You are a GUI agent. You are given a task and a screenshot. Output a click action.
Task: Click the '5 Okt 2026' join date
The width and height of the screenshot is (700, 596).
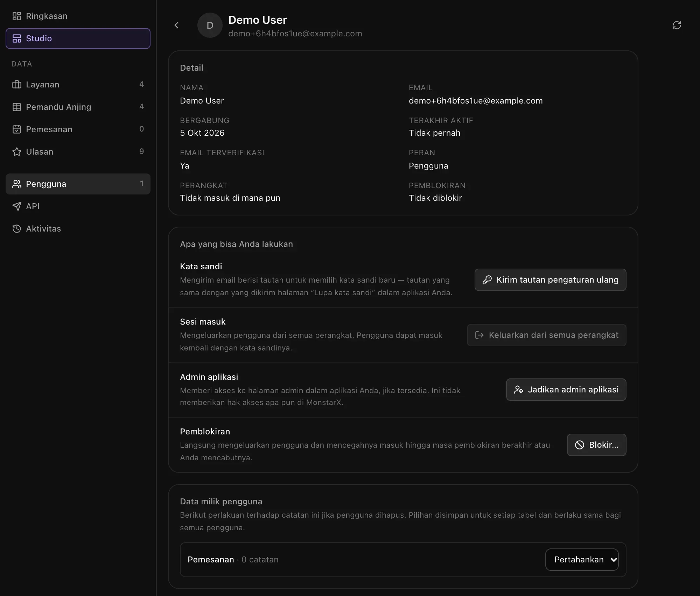coord(202,133)
